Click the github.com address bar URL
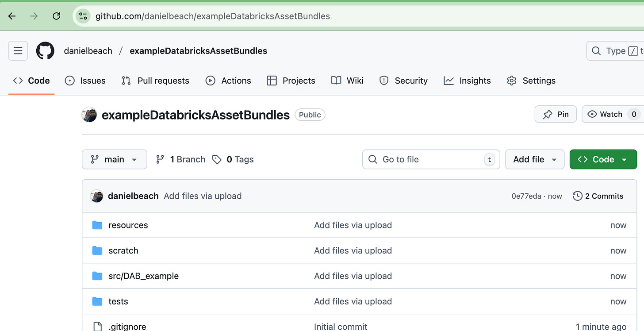The image size is (644, 331). click(213, 16)
